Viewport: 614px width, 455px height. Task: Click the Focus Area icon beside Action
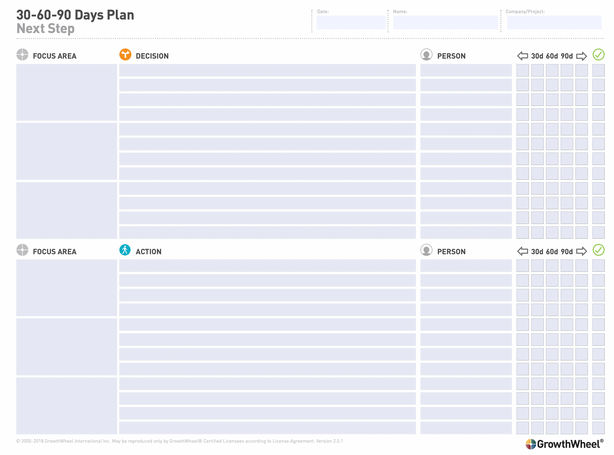point(22,250)
